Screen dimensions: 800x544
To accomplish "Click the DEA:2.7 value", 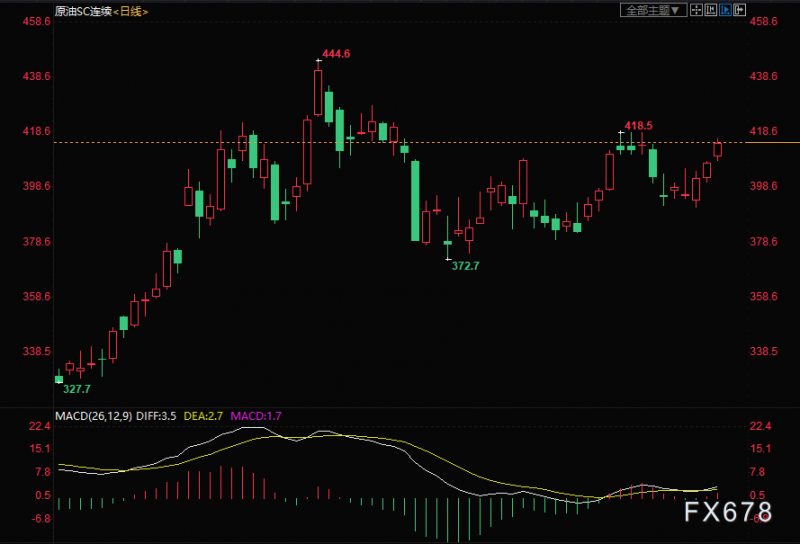I will 203,416.
